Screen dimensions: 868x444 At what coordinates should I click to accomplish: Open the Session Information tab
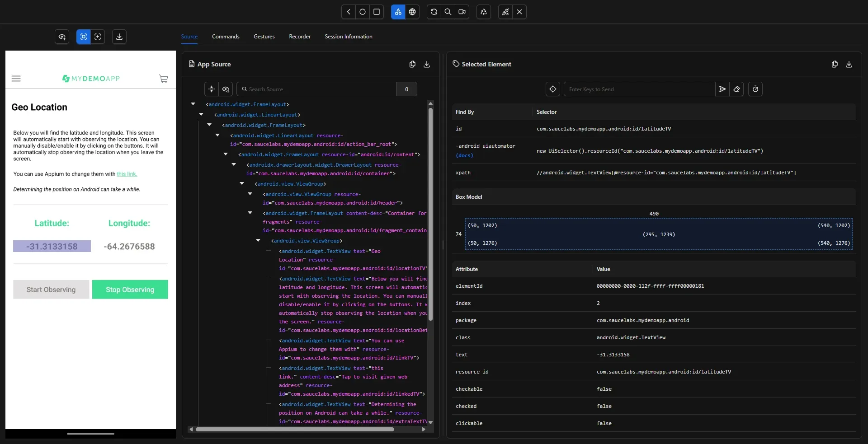point(349,37)
